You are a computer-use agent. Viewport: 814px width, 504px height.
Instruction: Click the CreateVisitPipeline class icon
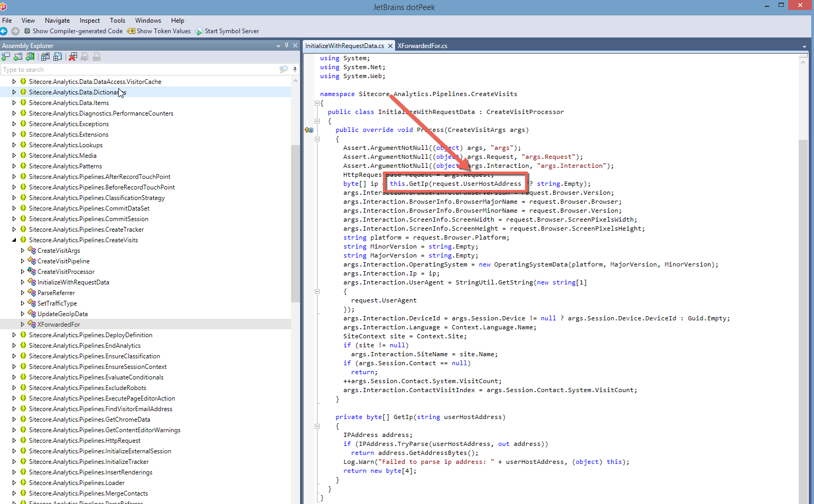32,261
